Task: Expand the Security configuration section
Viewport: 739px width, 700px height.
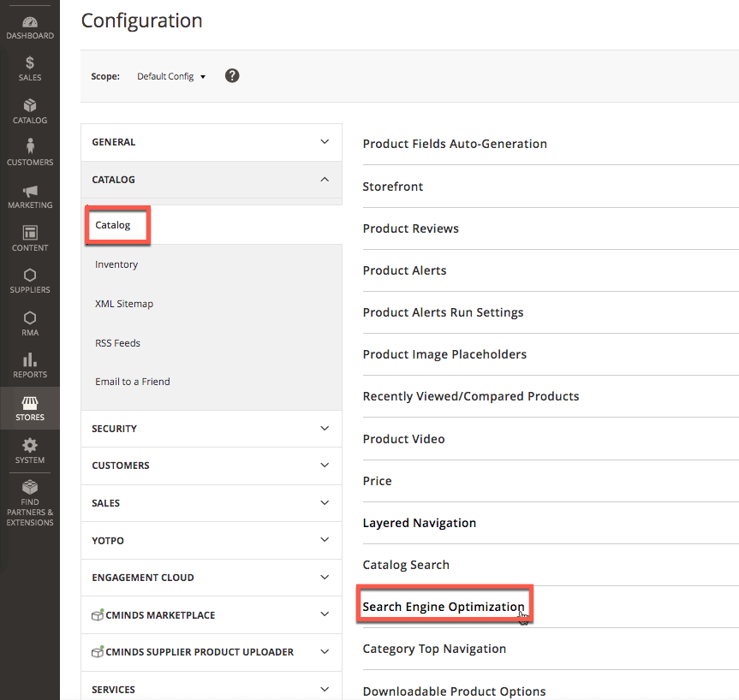Action: 211,429
